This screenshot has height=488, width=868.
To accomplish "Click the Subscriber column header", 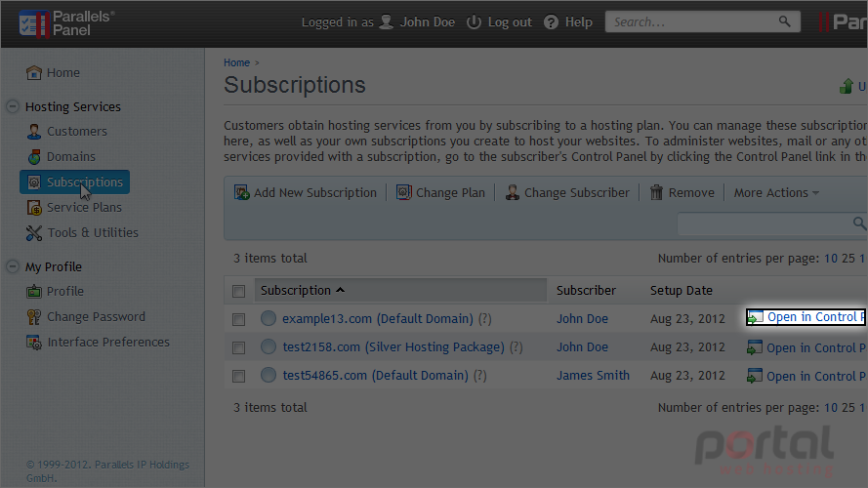I will [x=586, y=290].
